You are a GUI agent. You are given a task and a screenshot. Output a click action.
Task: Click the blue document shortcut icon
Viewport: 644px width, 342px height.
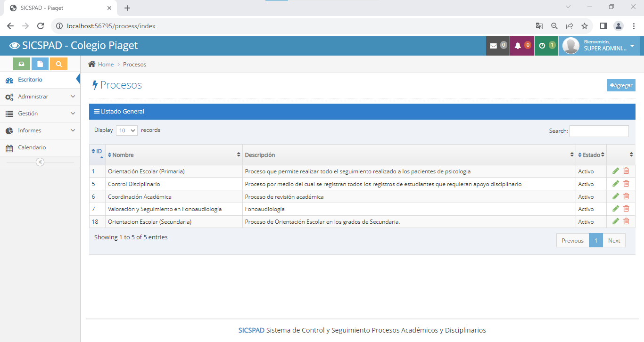pyautogui.click(x=40, y=64)
